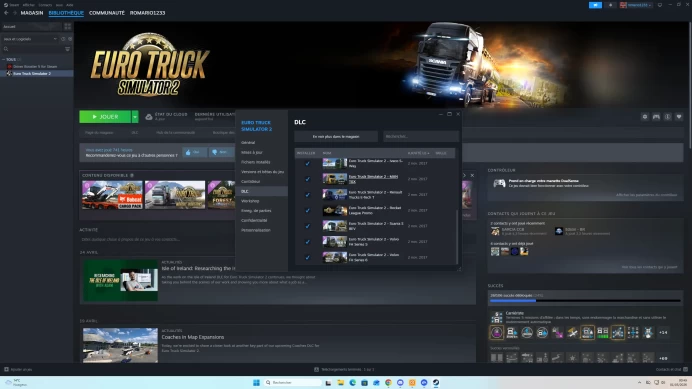Select Driver Booster 5 for Steam in library
692x389 pixels.
point(35,66)
